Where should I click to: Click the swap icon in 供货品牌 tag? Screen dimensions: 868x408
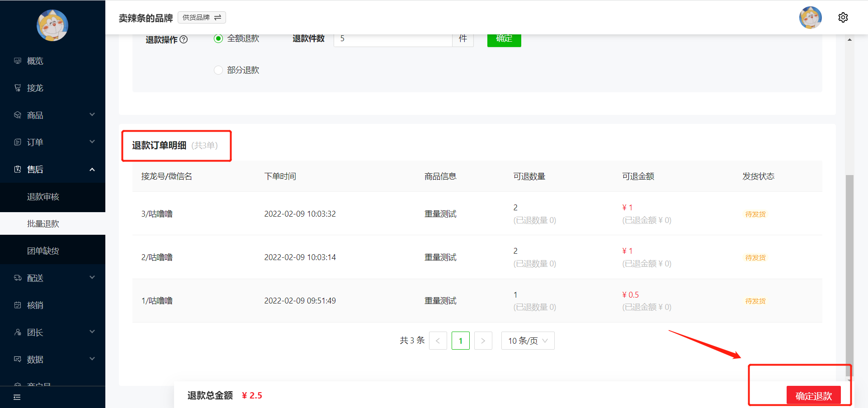pos(217,17)
